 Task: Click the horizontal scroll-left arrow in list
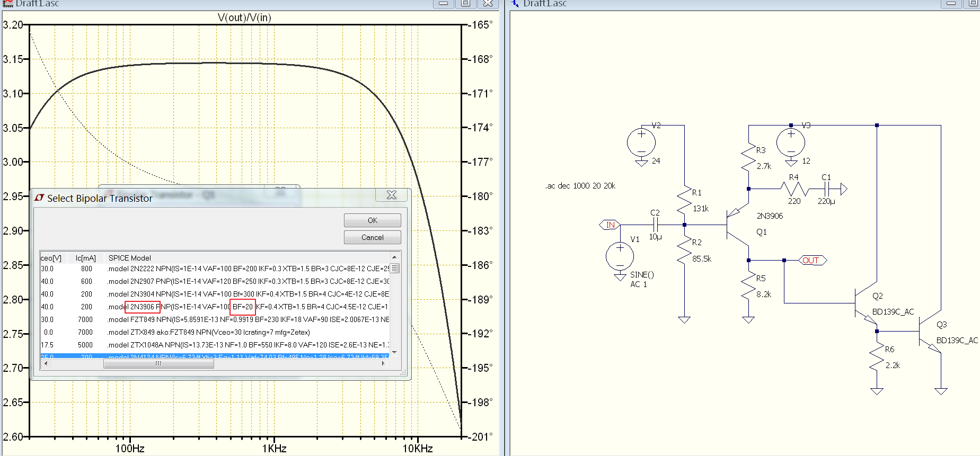coord(46,363)
